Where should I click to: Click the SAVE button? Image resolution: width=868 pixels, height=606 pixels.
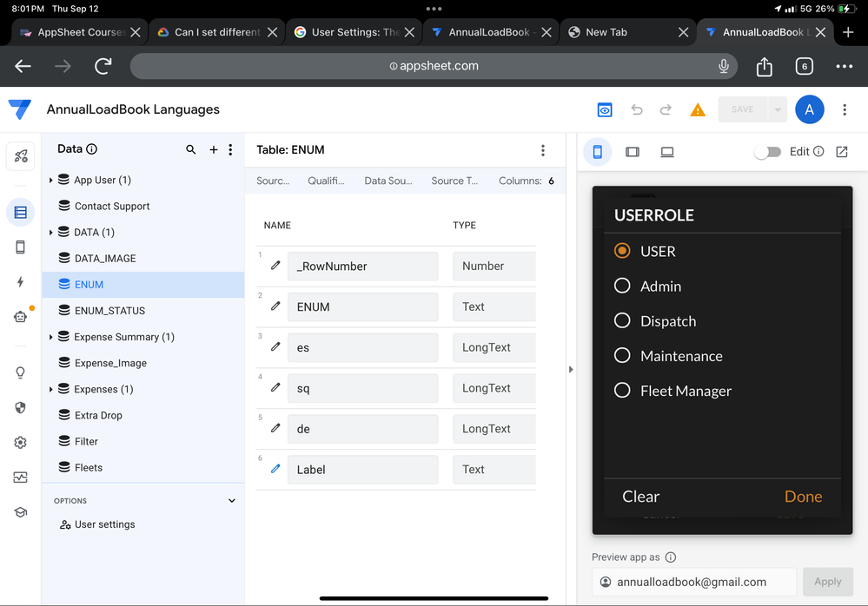pyautogui.click(x=742, y=109)
